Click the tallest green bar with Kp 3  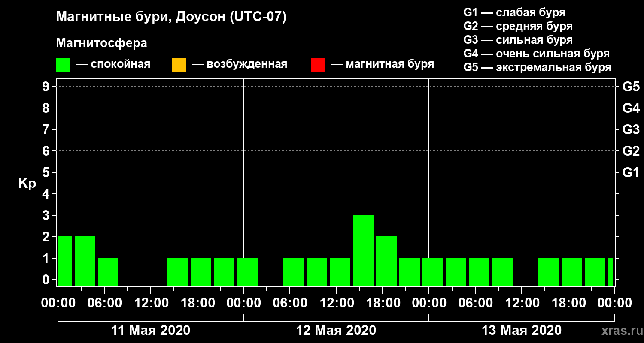coord(363,250)
